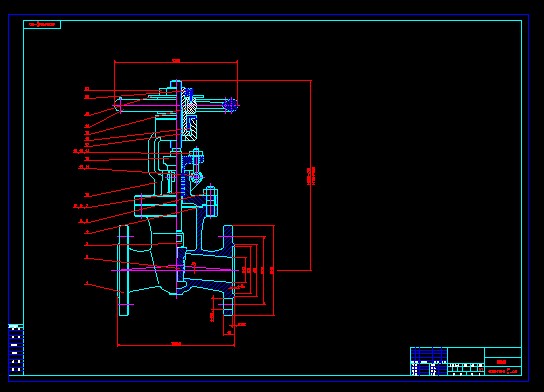
Task: Select the handwheel's left rim end
Action: pos(118,105)
